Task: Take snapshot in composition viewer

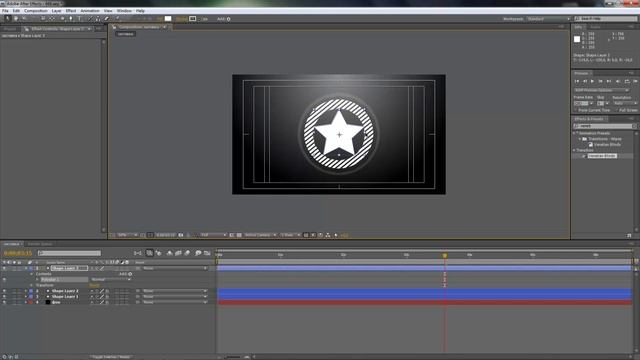Action: [181, 235]
